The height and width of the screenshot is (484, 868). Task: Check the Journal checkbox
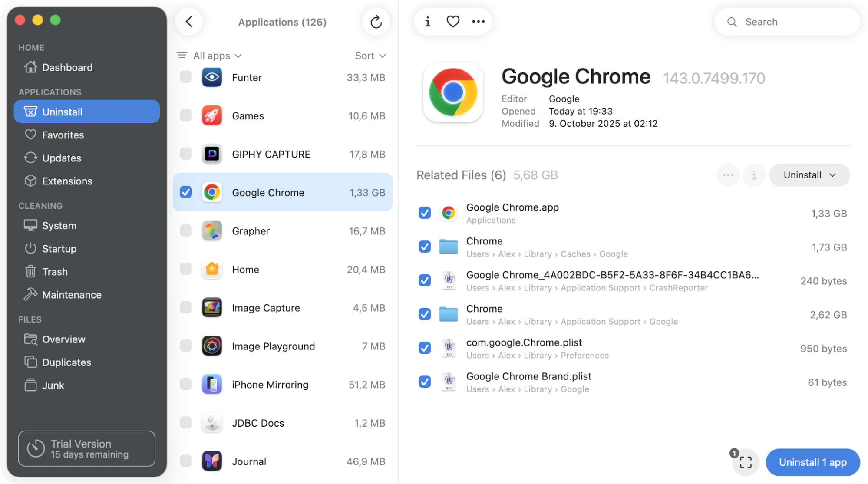click(x=186, y=461)
